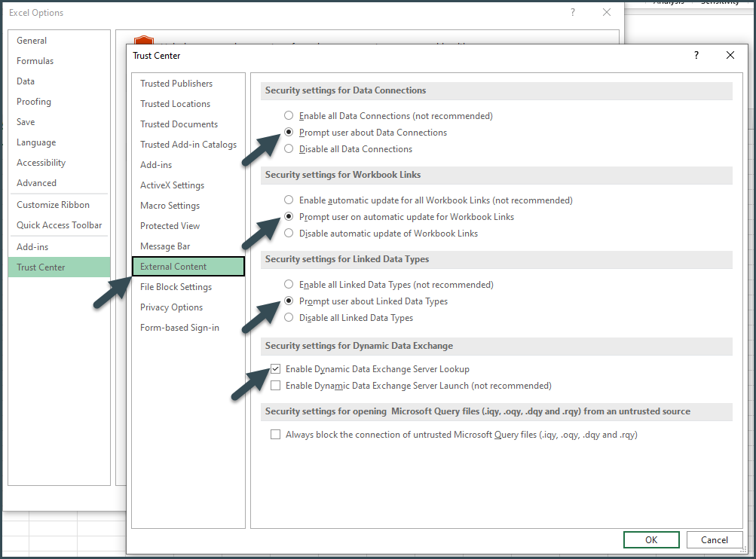
Task: Dismiss the dialog using Cancel
Action: click(x=714, y=539)
